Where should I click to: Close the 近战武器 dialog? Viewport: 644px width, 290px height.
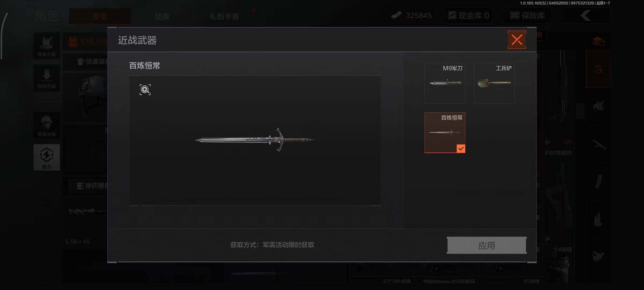click(517, 40)
